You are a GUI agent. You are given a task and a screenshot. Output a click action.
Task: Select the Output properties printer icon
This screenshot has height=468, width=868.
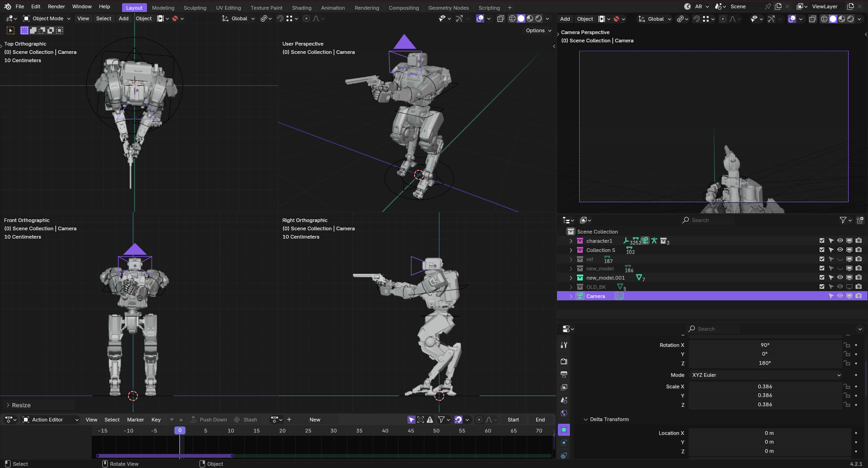click(564, 374)
